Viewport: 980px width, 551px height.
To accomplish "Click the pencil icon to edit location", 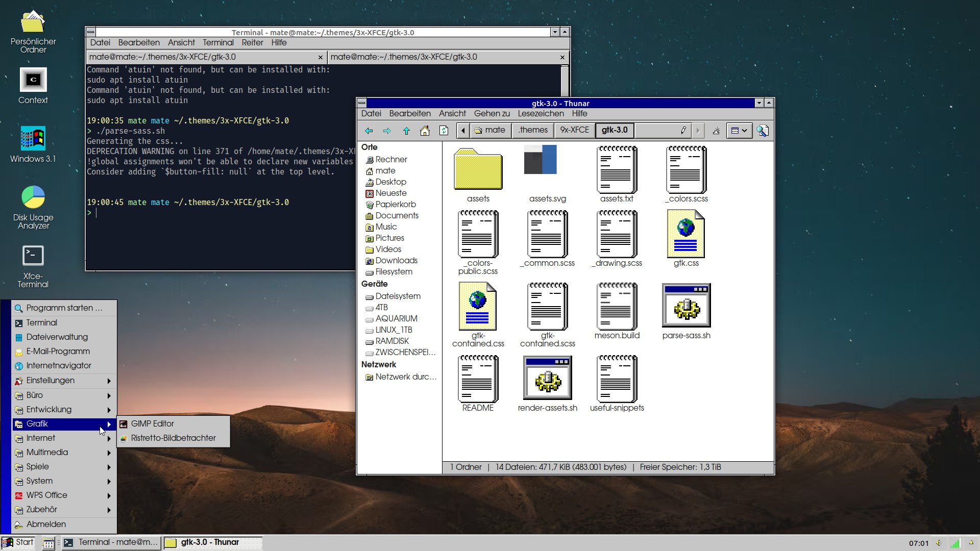I will click(683, 131).
